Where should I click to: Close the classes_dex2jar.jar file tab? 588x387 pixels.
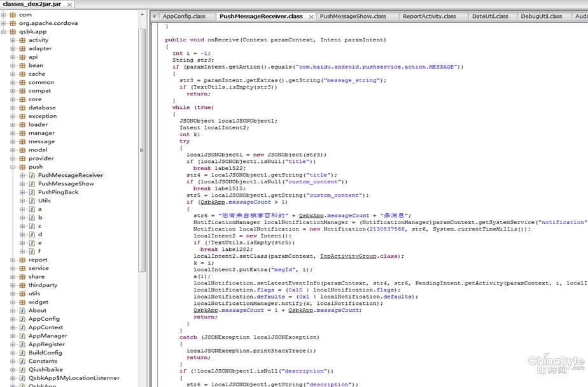(69, 4)
